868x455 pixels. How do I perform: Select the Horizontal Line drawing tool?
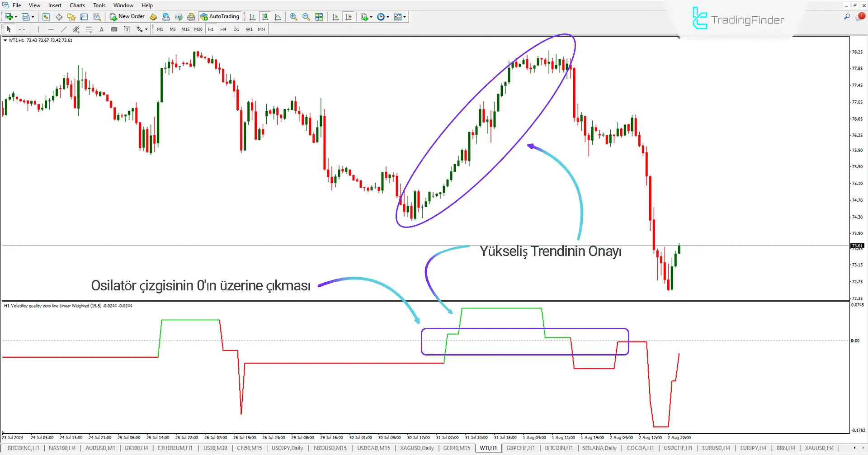click(x=51, y=29)
